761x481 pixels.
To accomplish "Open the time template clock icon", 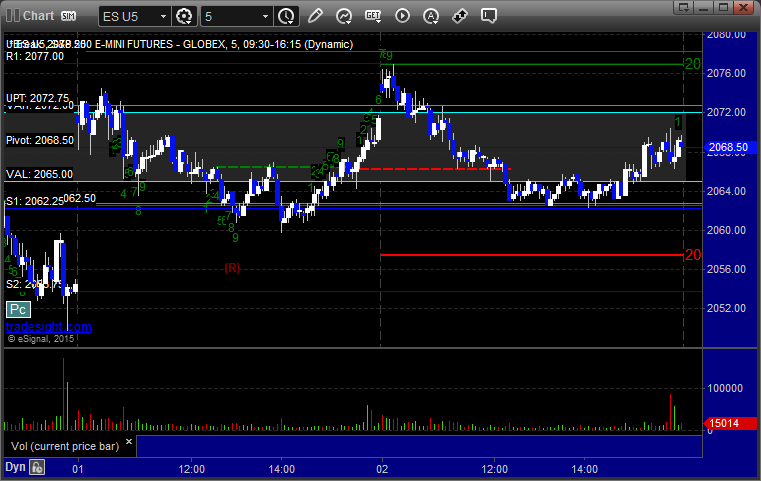I will coord(286,17).
